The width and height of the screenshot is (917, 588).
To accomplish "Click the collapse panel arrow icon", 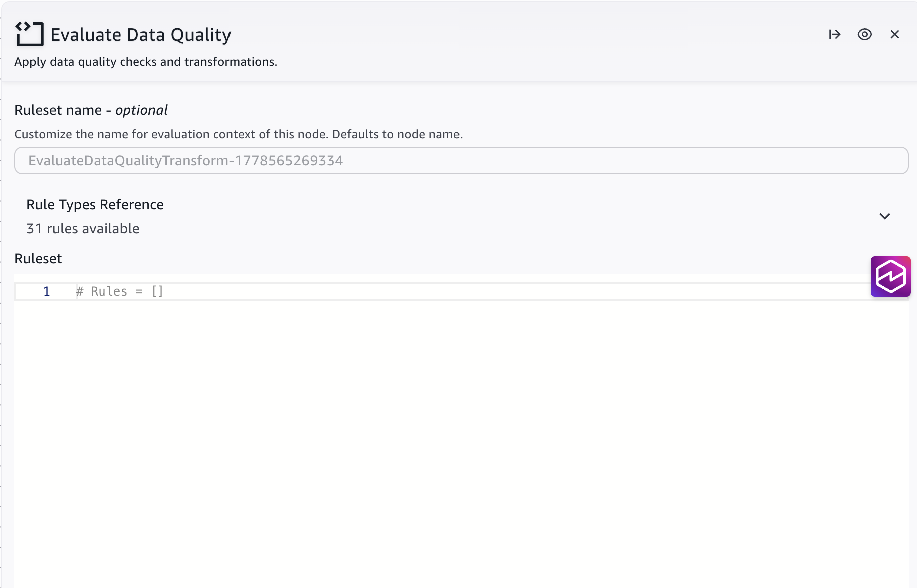I will click(834, 34).
